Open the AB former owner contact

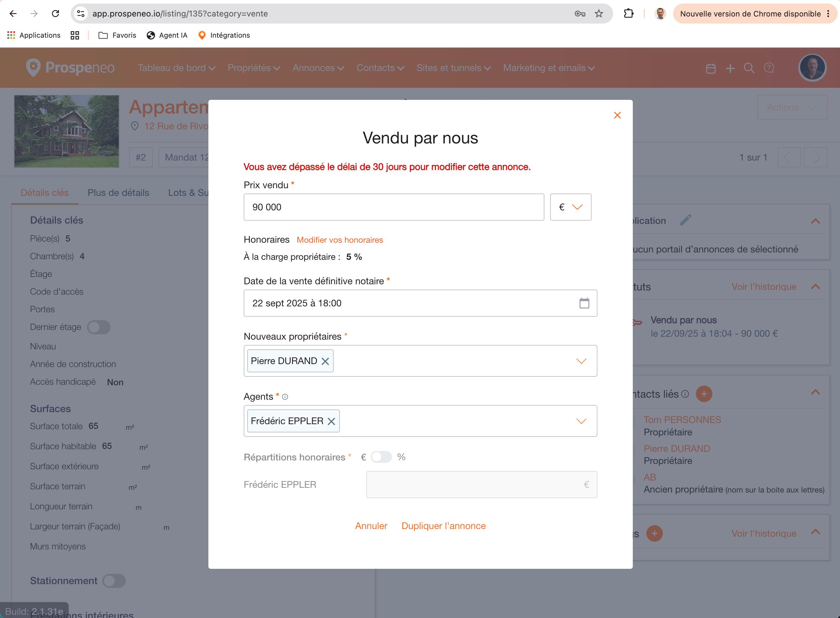(650, 477)
